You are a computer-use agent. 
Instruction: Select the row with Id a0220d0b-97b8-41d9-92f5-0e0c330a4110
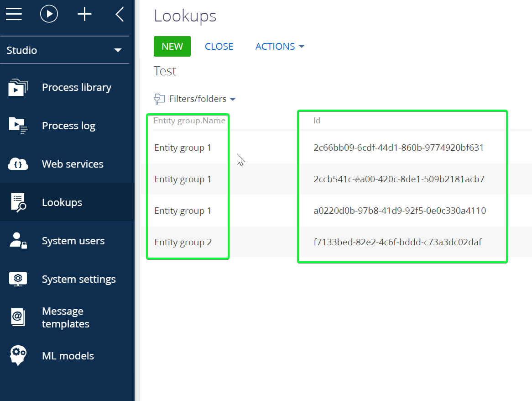(x=336, y=211)
